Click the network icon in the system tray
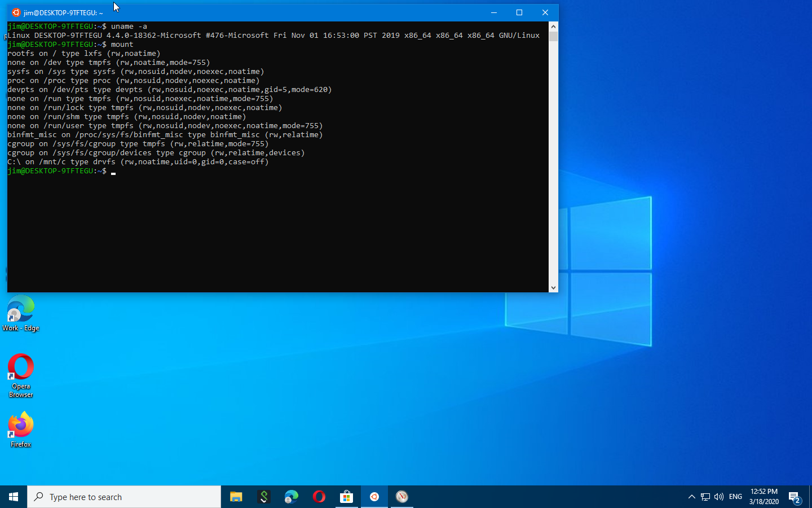The image size is (812, 508). (705, 497)
